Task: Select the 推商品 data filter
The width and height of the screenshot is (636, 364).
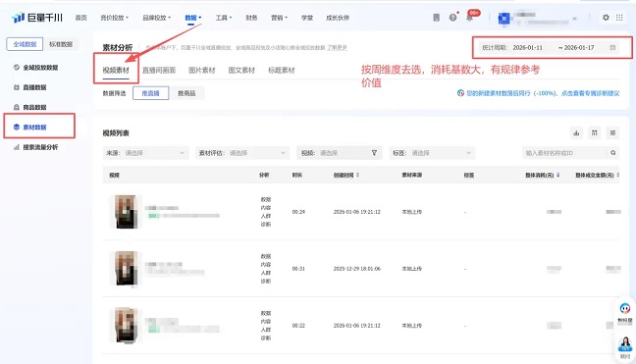Action: click(x=186, y=93)
